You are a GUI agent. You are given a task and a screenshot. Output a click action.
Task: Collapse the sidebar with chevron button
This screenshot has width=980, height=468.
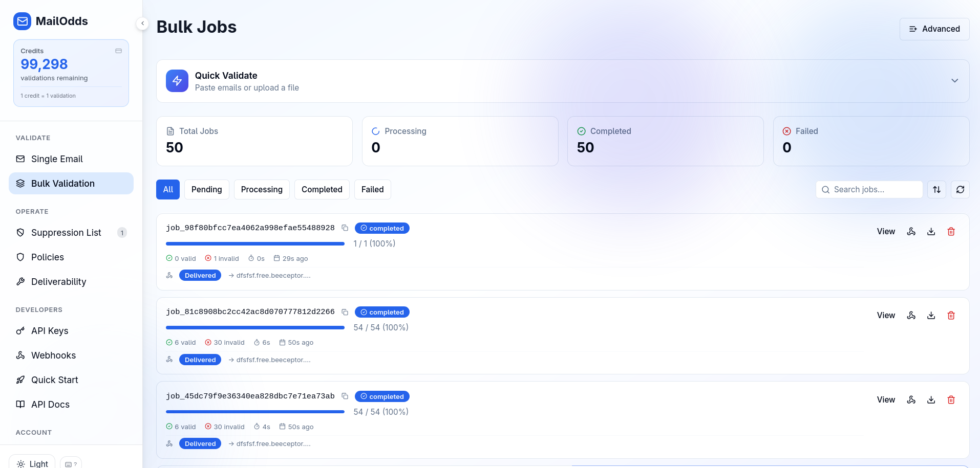[142, 23]
